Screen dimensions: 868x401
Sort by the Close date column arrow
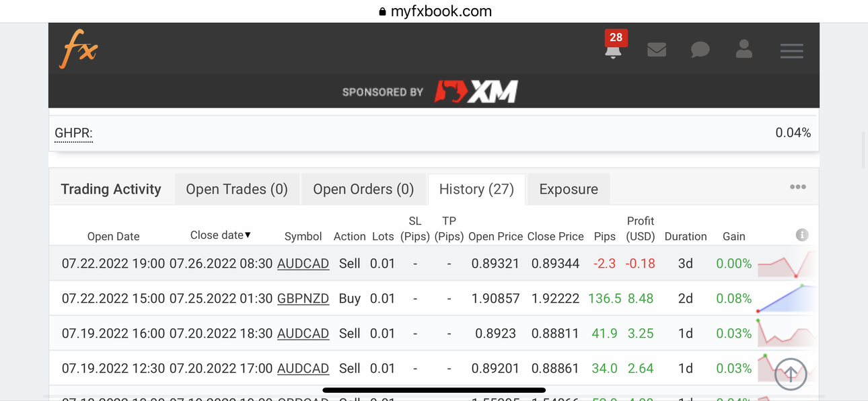tap(248, 235)
